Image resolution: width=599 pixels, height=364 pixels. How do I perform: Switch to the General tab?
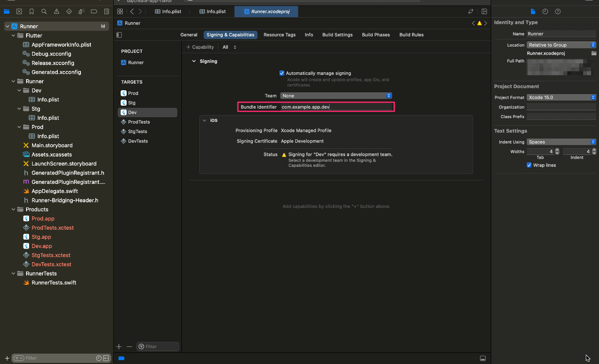tap(189, 35)
